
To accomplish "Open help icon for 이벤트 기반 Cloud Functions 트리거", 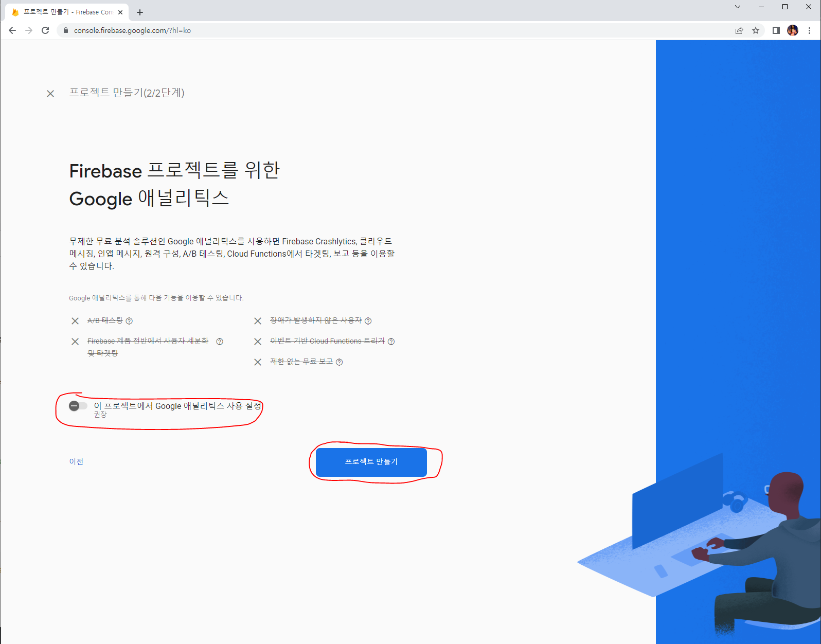I will click(391, 342).
